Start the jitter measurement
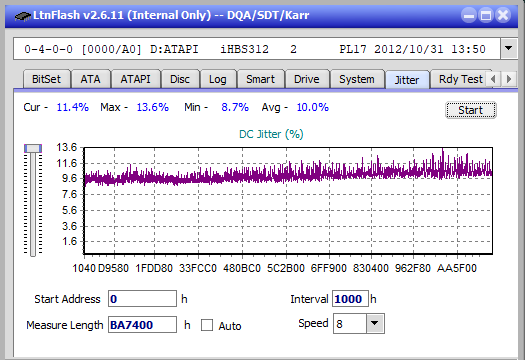This screenshot has height=360, width=525. (x=471, y=110)
